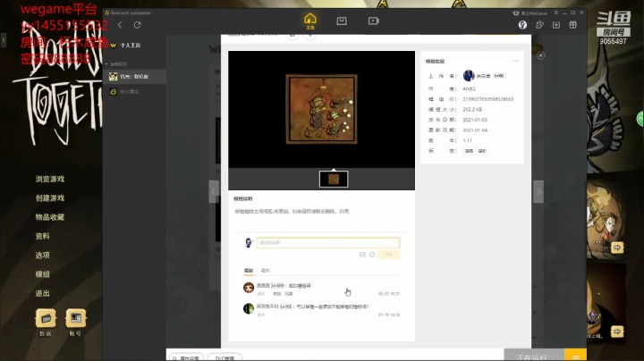Viewport: 644px width, 361px height.
Task: Go to previous mod with left arrow
Action: click(x=214, y=191)
